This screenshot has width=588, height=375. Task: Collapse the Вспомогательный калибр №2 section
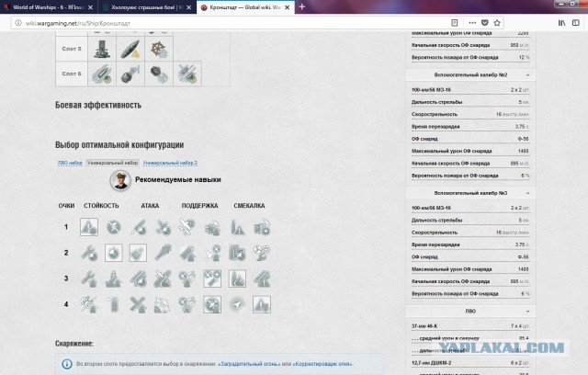click(527, 75)
